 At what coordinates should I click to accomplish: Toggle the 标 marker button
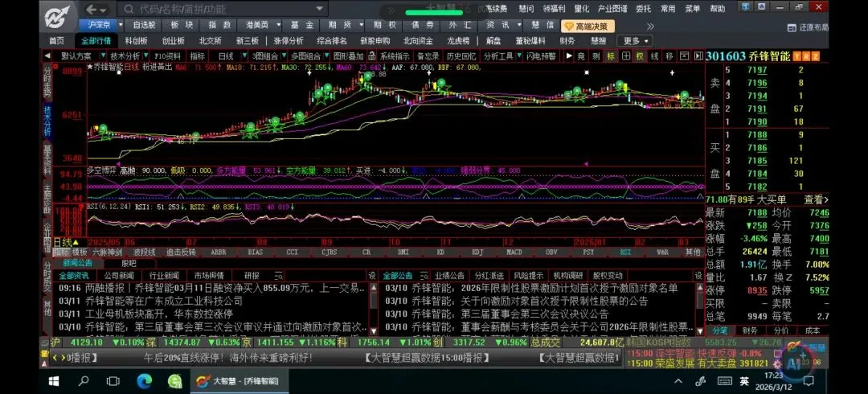(611, 56)
